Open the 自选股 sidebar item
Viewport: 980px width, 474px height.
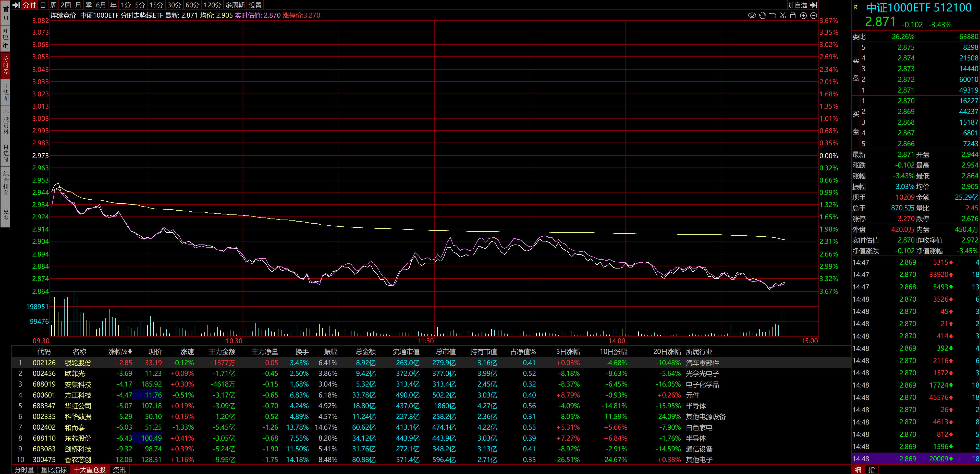click(x=5, y=153)
